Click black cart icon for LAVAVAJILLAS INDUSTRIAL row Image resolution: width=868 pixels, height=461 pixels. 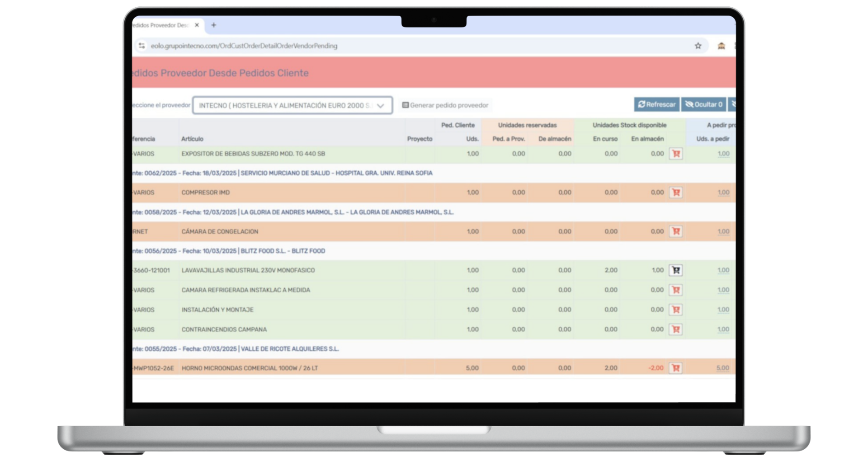tap(676, 270)
